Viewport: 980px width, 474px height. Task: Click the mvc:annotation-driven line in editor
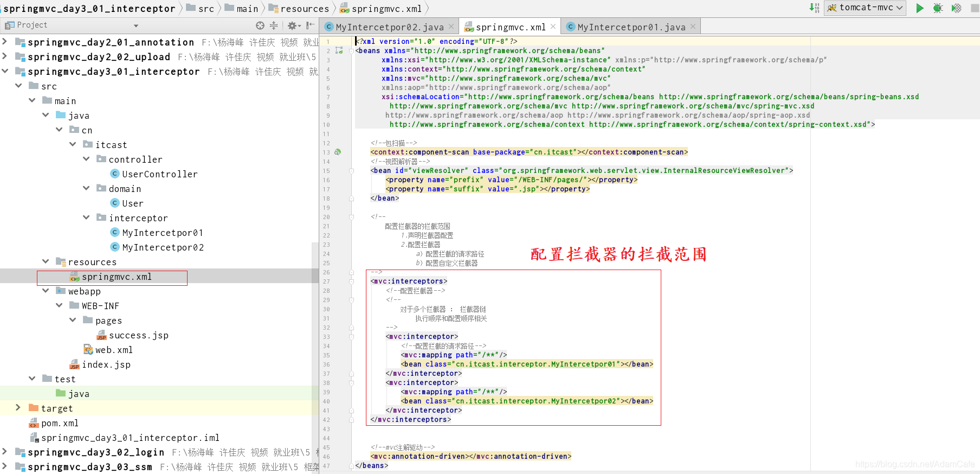point(470,457)
